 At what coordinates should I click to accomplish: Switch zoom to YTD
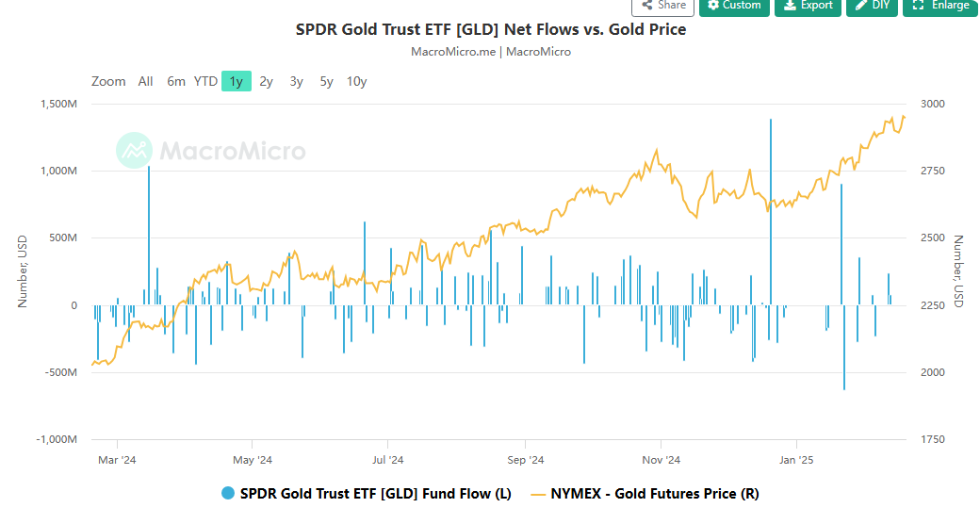(205, 81)
